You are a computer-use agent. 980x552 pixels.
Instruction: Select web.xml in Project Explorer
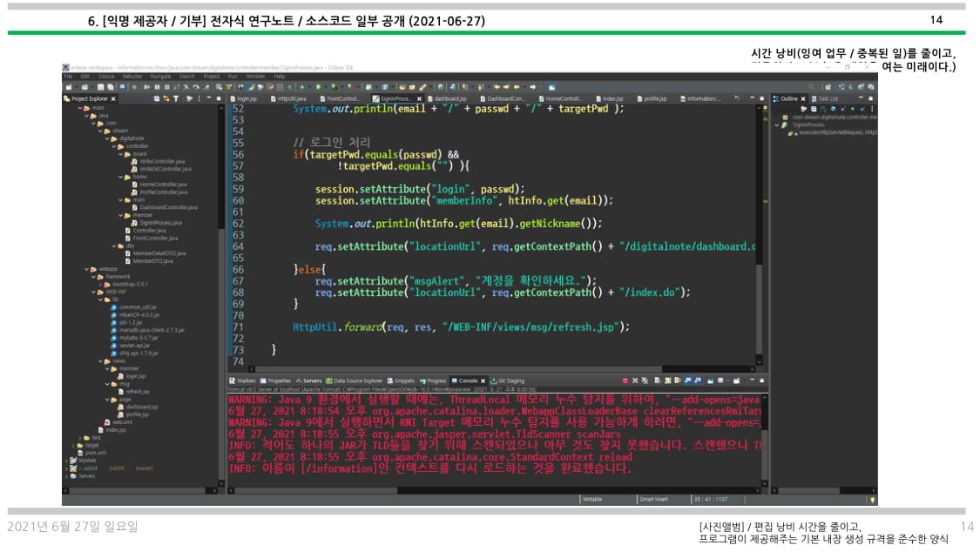point(118,422)
